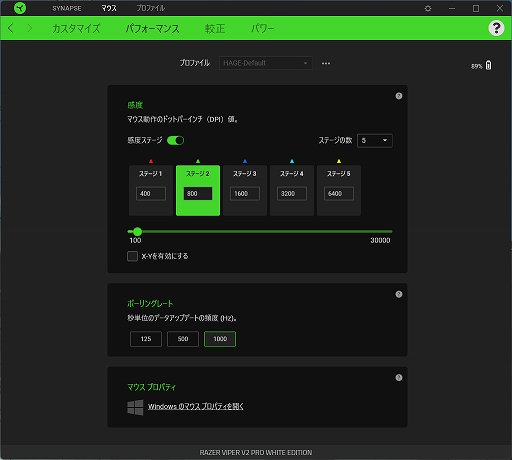Open the profile three-dots options menu

click(x=326, y=63)
